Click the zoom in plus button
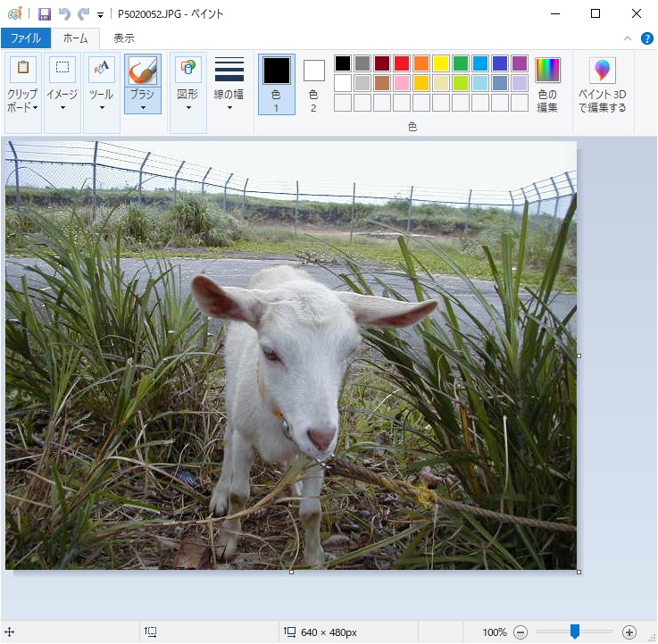This screenshot has width=658, height=644. tap(629, 631)
